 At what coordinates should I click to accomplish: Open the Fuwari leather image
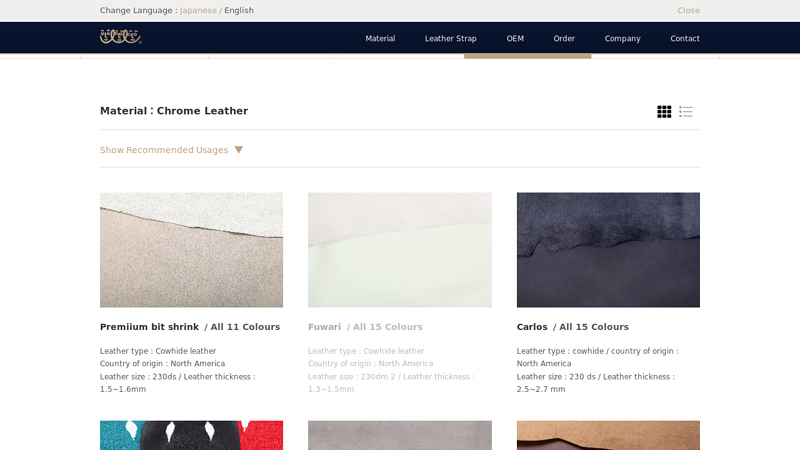coord(400,250)
